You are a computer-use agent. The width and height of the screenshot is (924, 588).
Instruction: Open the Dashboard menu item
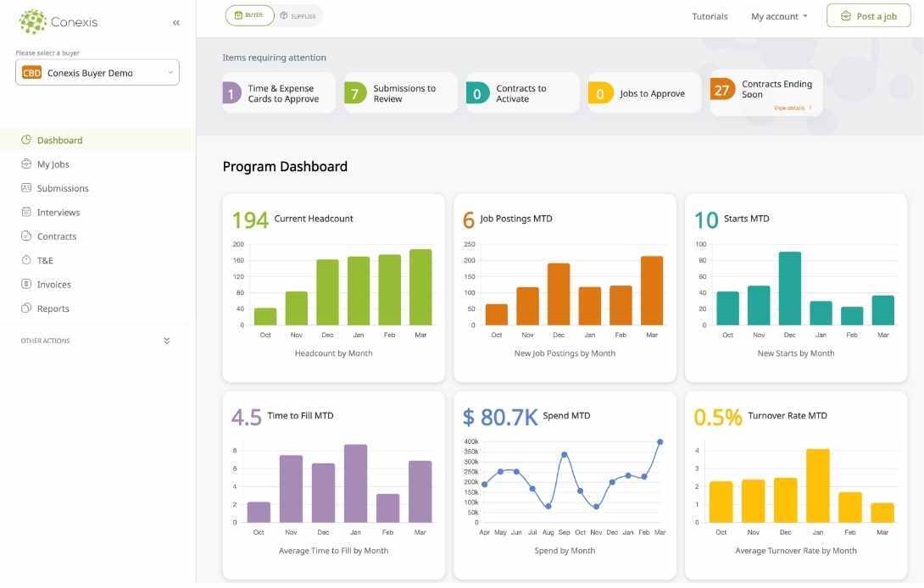pos(97,141)
